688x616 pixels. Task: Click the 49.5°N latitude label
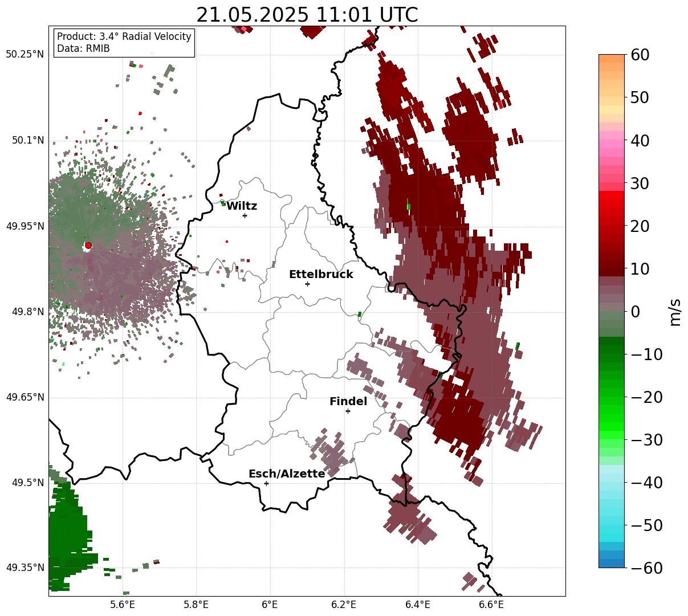point(27,483)
